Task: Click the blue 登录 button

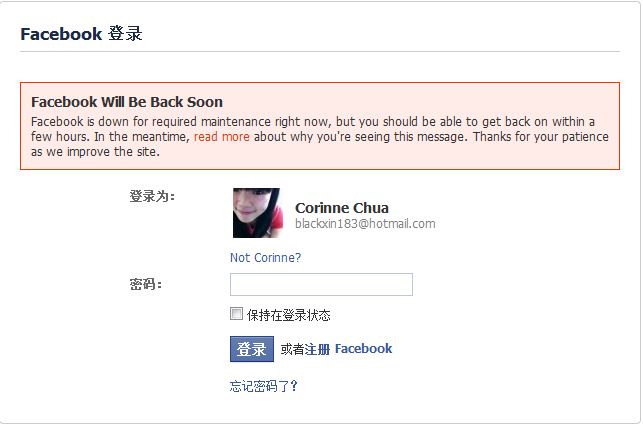Action: coord(252,349)
